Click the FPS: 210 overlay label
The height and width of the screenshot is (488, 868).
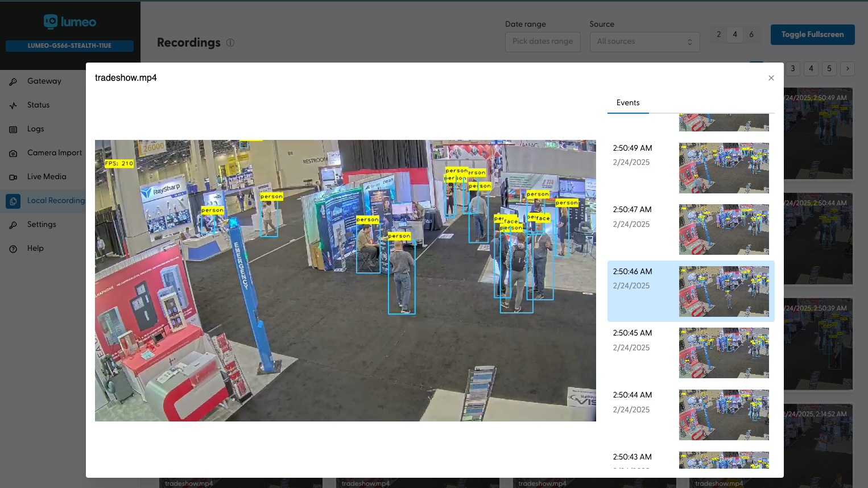(x=119, y=164)
